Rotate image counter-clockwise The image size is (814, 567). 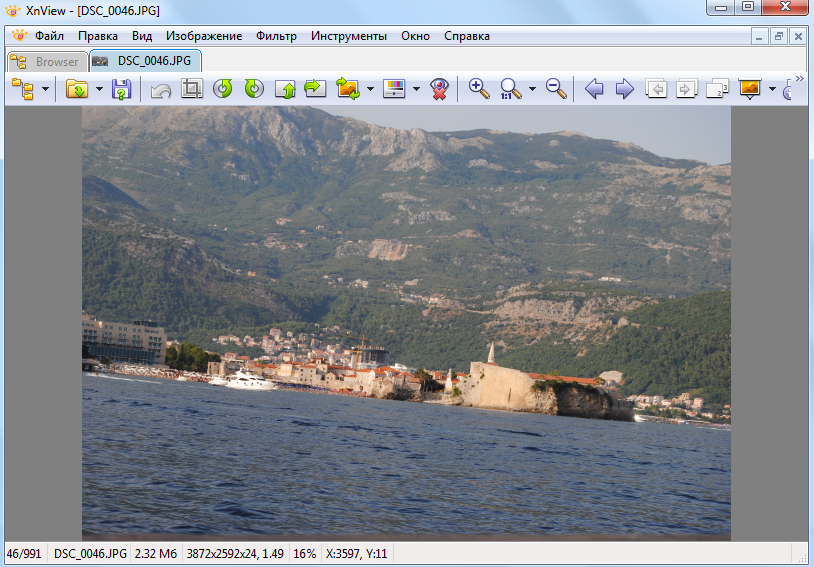[x=223, y=89]
